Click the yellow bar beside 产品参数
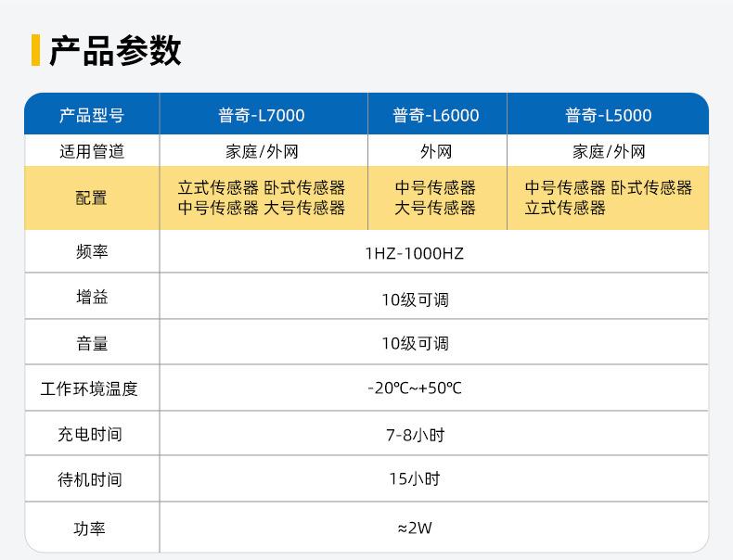 point(35,50)
